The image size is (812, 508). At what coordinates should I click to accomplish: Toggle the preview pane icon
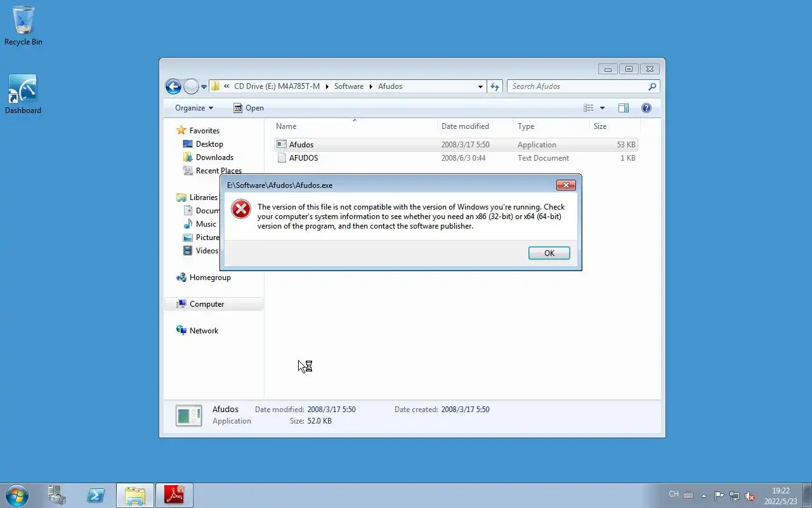point(624,108)
